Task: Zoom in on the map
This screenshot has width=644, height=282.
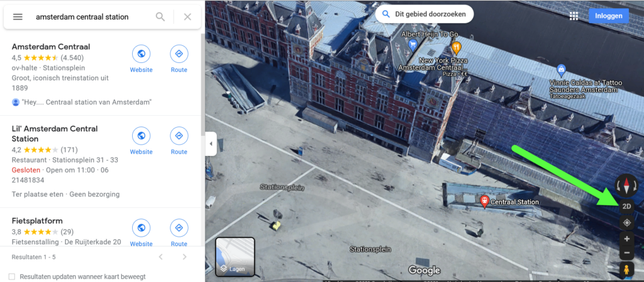Action: 626,239
